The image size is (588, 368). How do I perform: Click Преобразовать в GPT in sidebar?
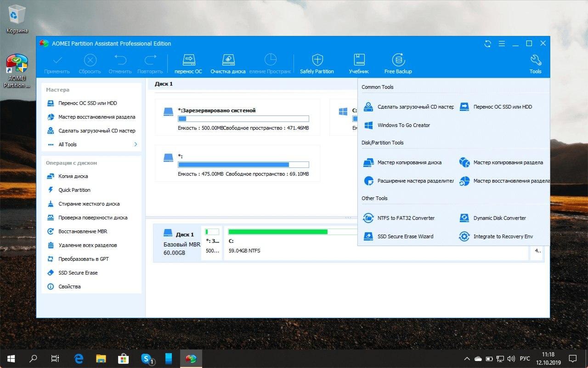point(83,259)
